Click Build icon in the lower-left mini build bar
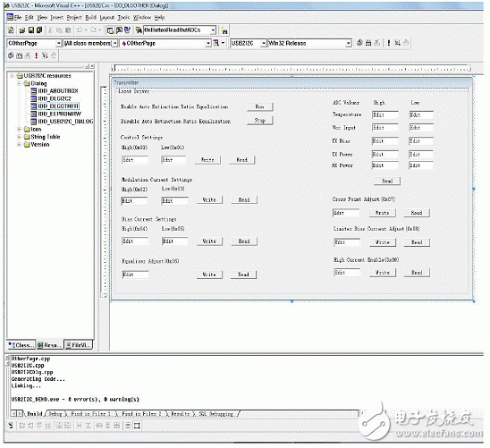Image resolution: width=490 pixels, height=448 pixels. click(20, 55)
